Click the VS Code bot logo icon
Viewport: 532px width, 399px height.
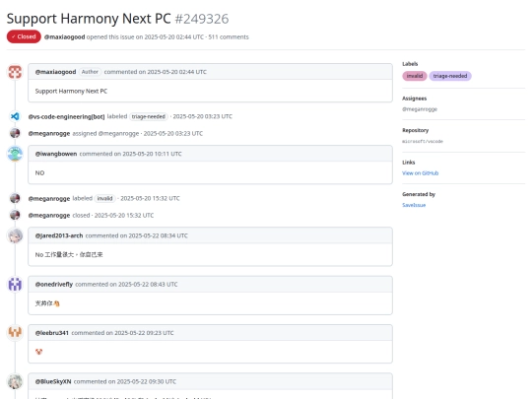point(15,116)
